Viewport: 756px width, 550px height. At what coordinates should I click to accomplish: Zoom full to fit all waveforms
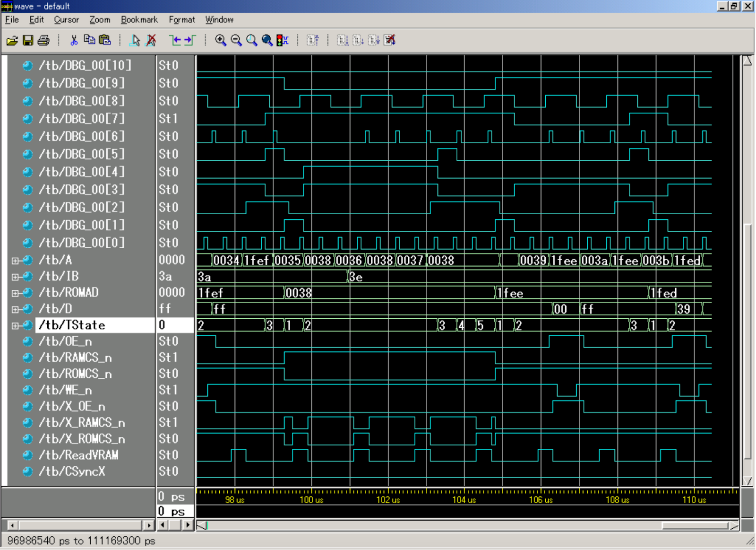tap(250, 40)
